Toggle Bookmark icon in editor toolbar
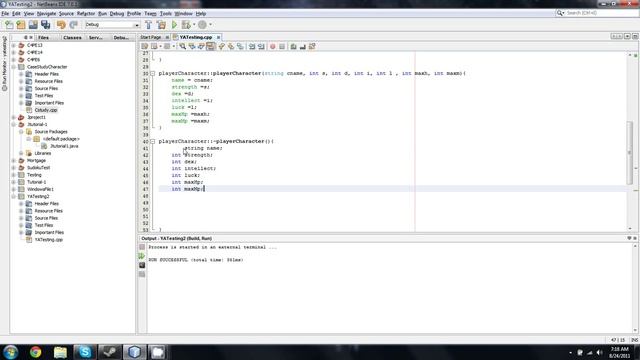This screenshot has width=640, height=360. (x=240, y=47)
